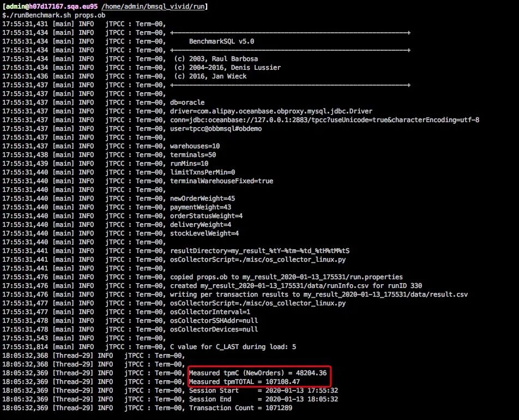Click the 'osCollectorInterval=1' value

tap(210, 311)
